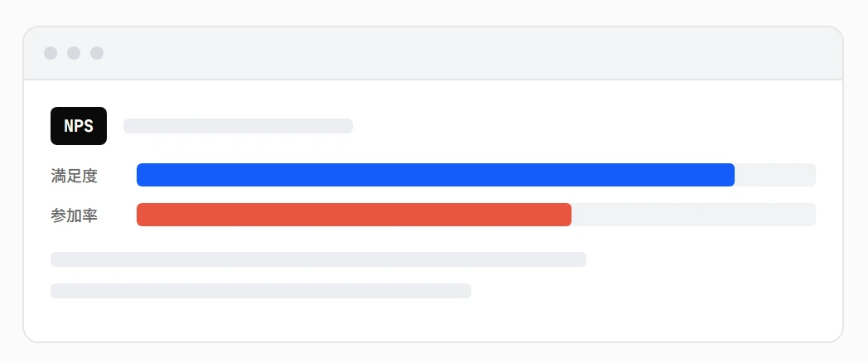The image size is (868, 363).
Task: Click the leftmost gray window dot
Action: [51, 53]
